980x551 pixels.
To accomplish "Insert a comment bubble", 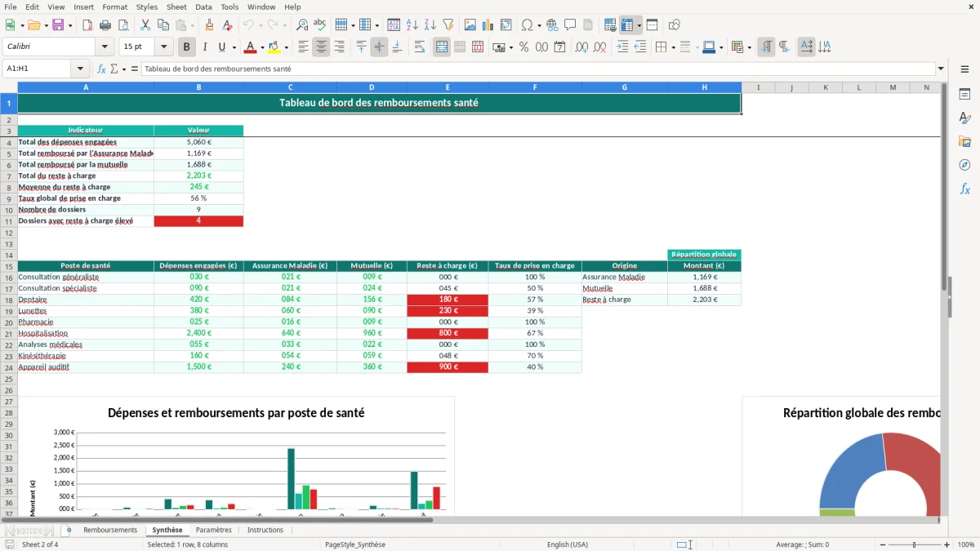I will pos(570,25).
